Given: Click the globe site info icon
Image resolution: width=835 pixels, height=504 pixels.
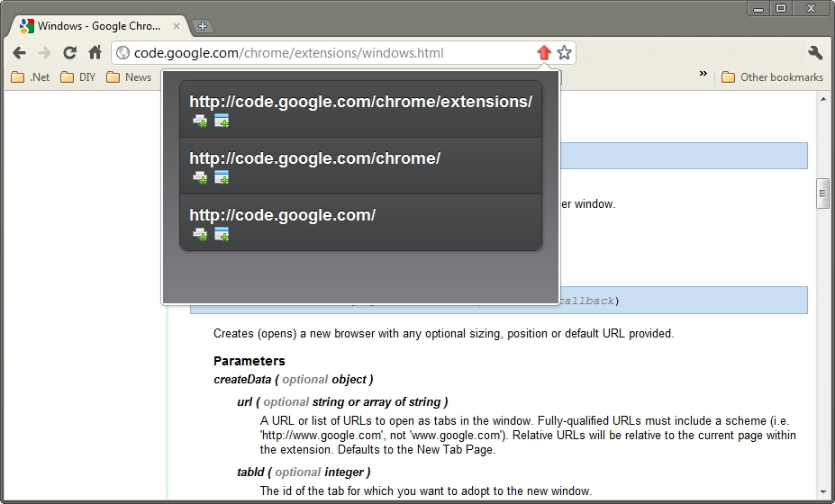Looking at the screenshot, I should (x=123, y=53).
